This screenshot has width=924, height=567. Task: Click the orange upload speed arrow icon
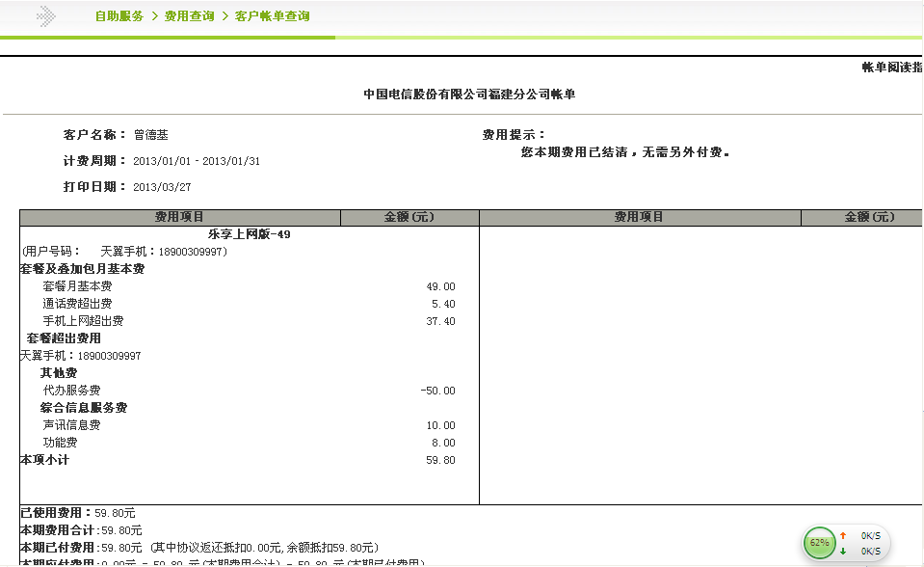coord(844,533)
